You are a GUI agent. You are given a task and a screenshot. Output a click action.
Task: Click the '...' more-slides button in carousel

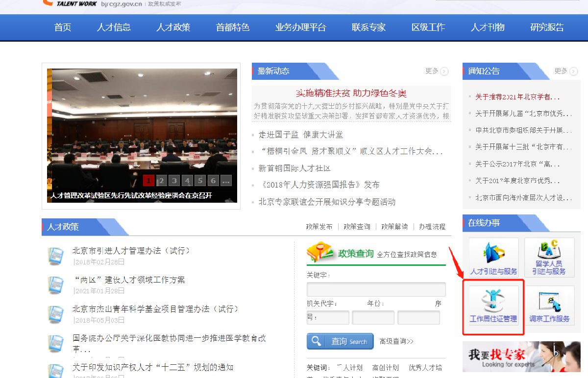click(225, 181)
